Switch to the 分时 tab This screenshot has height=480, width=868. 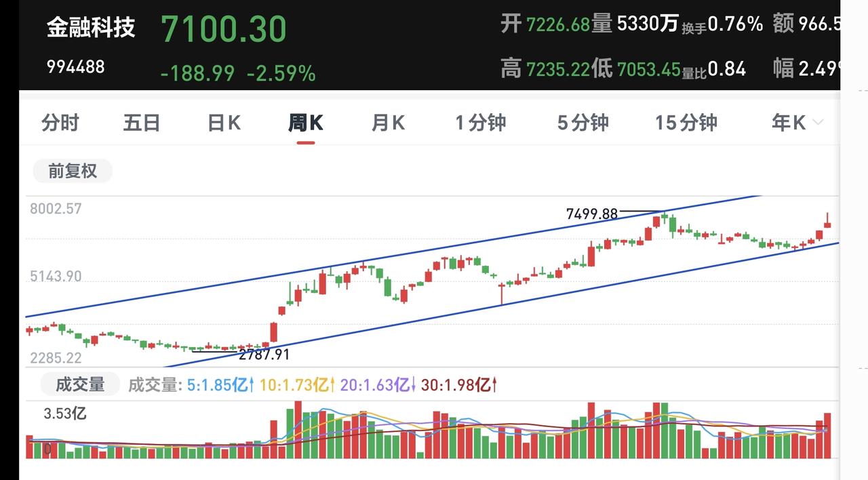(60, 123)
